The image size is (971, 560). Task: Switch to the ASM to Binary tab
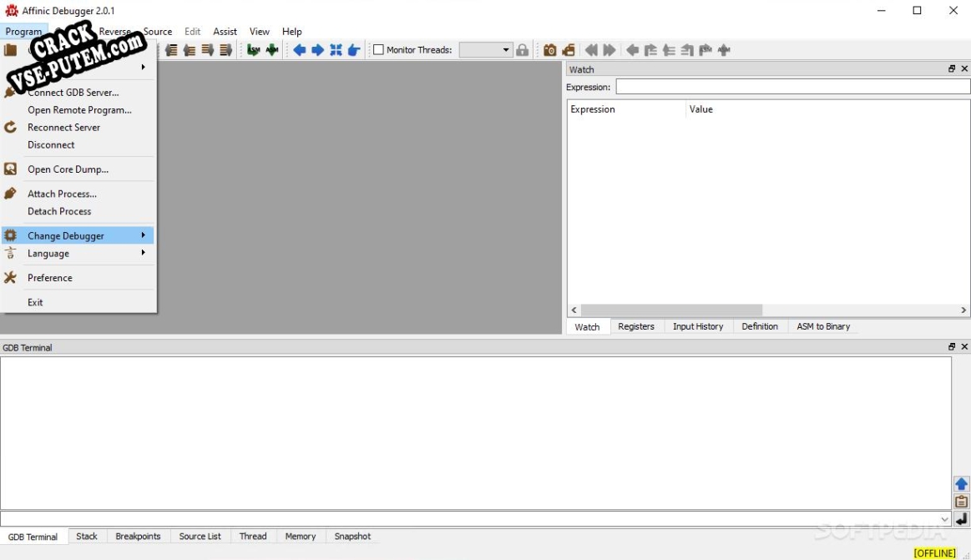pos(823,326)
